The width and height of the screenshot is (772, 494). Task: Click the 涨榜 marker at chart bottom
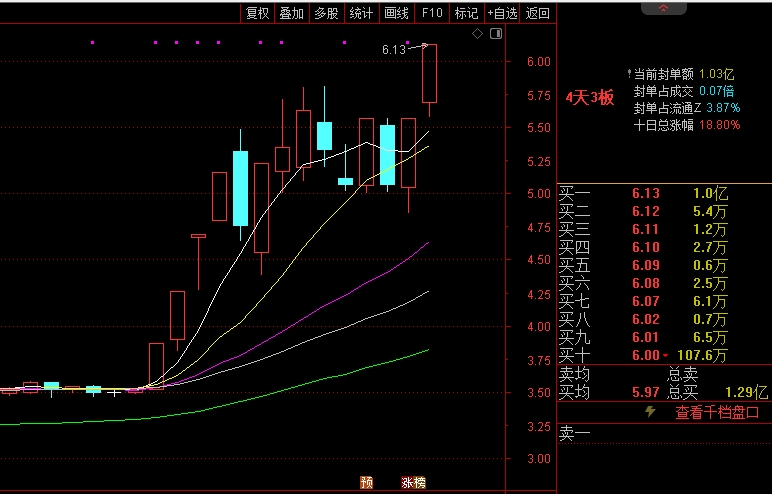413,482
